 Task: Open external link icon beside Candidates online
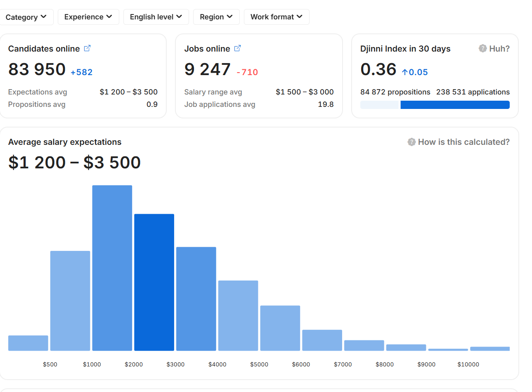tap(87, 48)
